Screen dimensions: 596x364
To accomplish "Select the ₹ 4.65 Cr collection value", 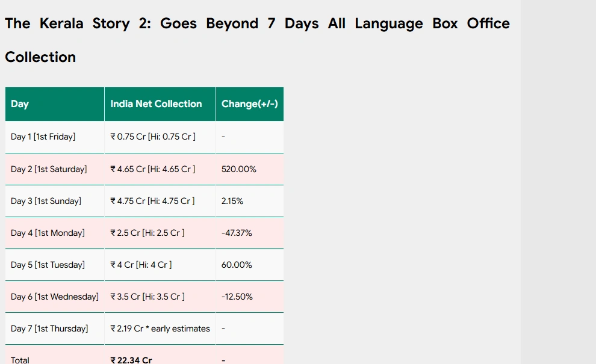I will tap(151, 169).
